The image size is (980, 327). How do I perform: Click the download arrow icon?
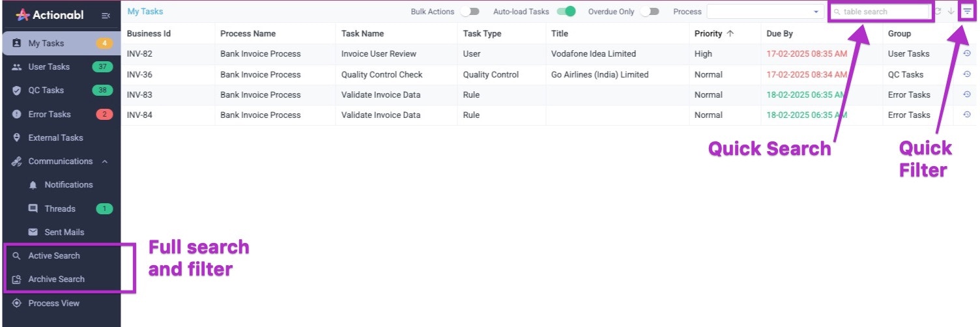951,12
